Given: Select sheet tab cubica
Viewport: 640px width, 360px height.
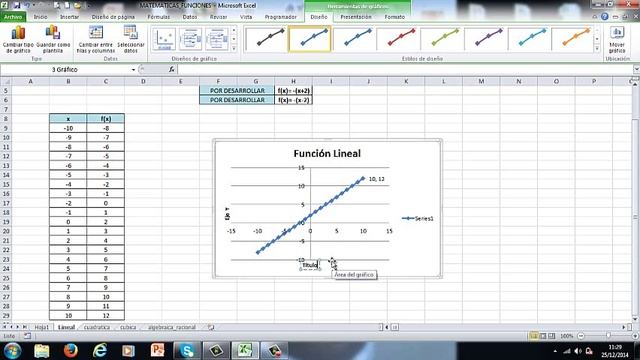Looking at the screenshot, I should (128, 327).
